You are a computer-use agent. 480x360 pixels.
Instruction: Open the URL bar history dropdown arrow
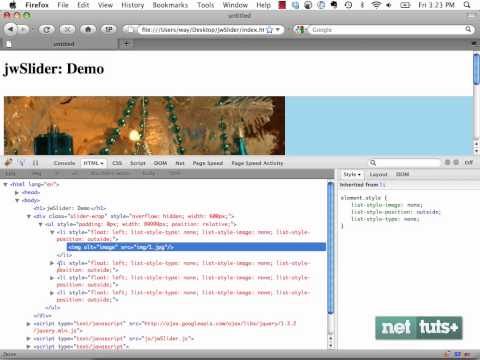coord(278,30)
